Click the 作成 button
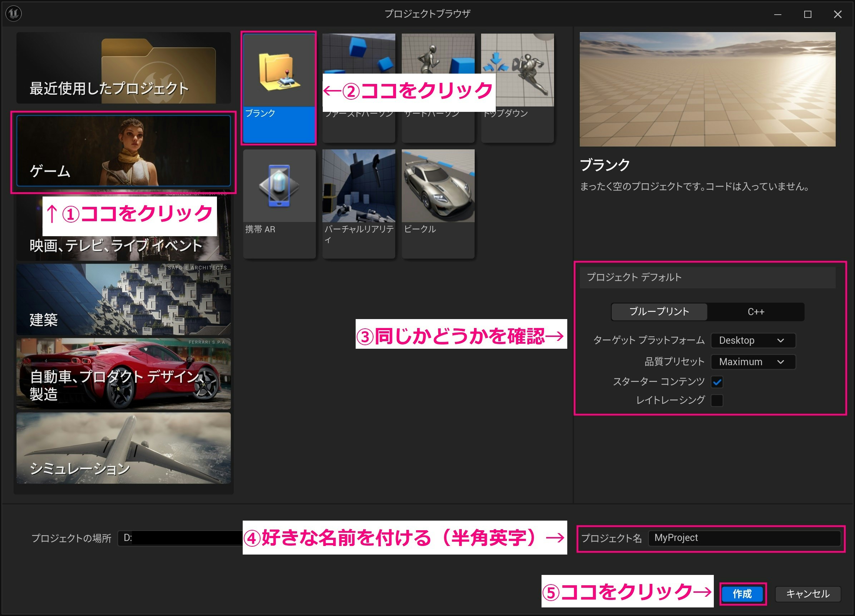 [x=743, y=594]
